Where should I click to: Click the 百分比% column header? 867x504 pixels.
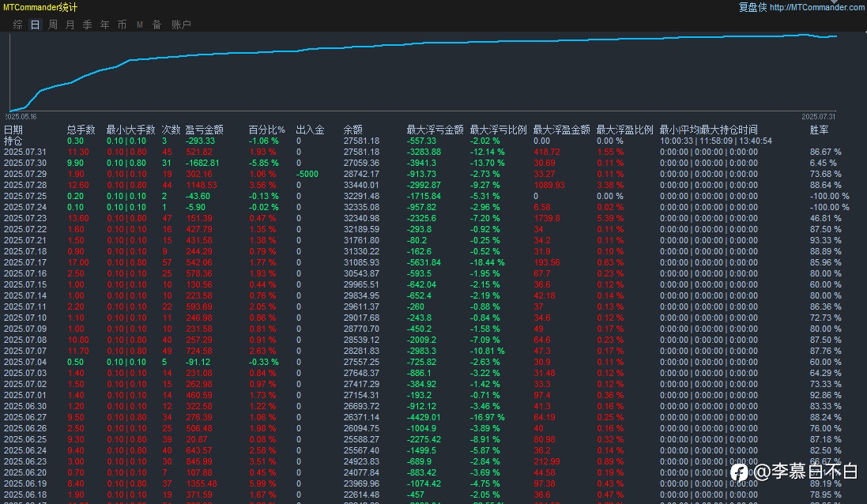pyautogui.click(x=266, y=130)
